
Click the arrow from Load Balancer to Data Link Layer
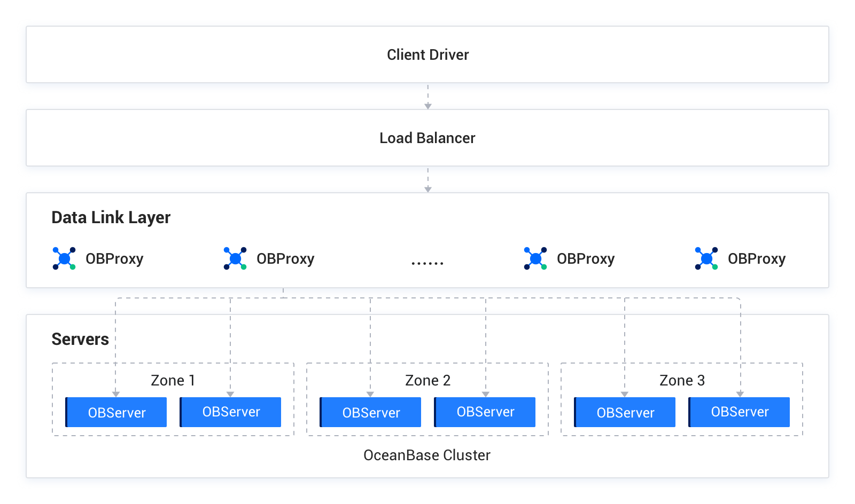pos(428,180)
